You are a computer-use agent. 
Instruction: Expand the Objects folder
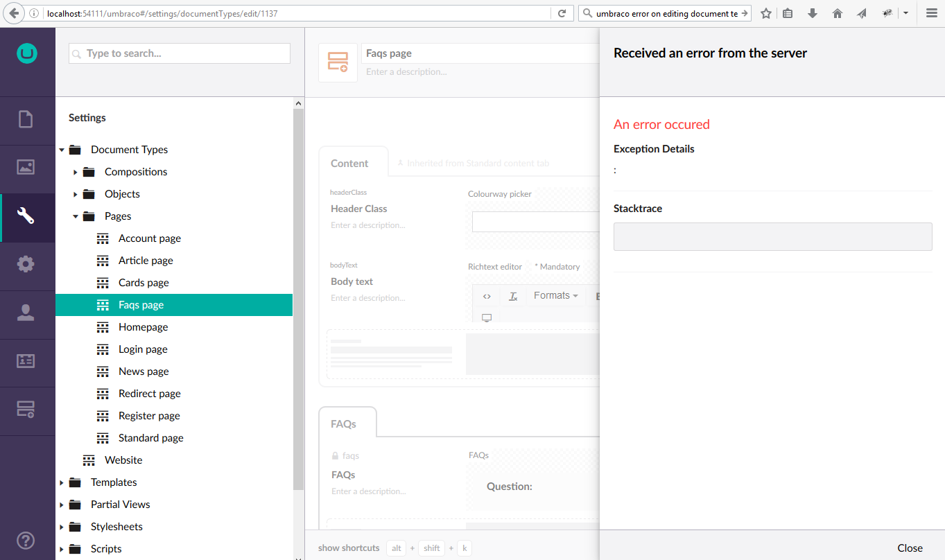point(76,194)
